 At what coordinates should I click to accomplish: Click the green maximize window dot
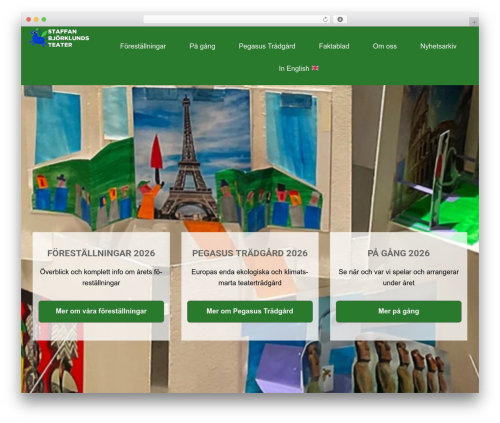coord(44,19)
